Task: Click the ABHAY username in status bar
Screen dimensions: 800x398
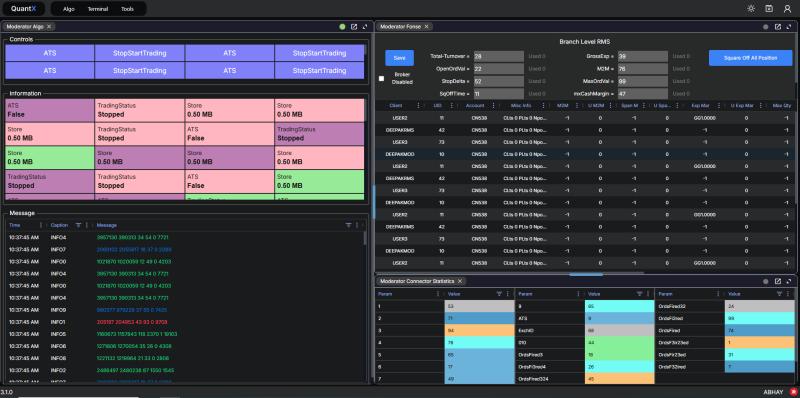Action: pyautogui.click(x=773, y=392)
